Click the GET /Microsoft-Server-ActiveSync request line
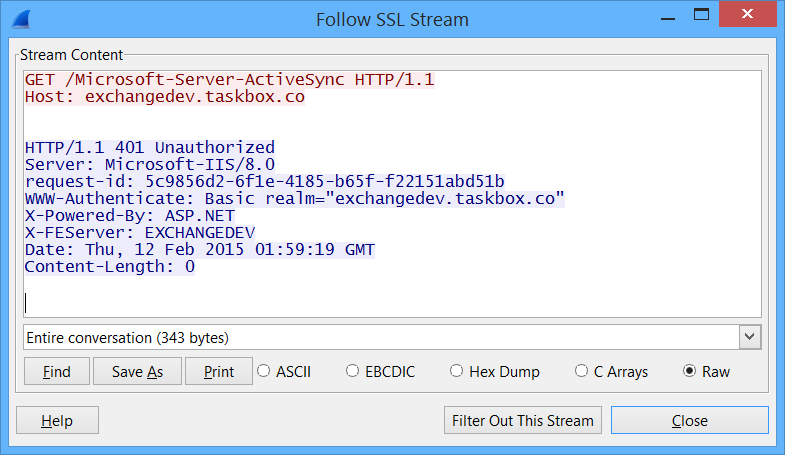 (230, 80)
